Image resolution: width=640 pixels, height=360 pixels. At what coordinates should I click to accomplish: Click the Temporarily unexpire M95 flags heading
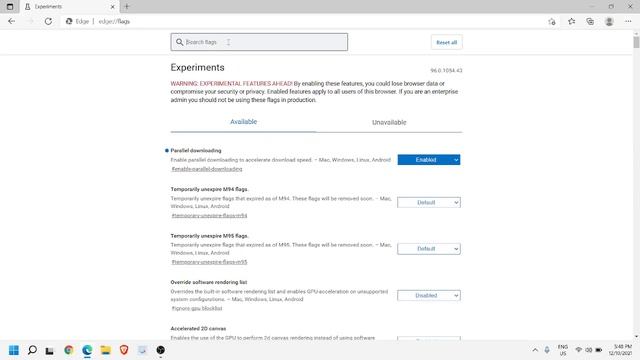pos(209,236)
